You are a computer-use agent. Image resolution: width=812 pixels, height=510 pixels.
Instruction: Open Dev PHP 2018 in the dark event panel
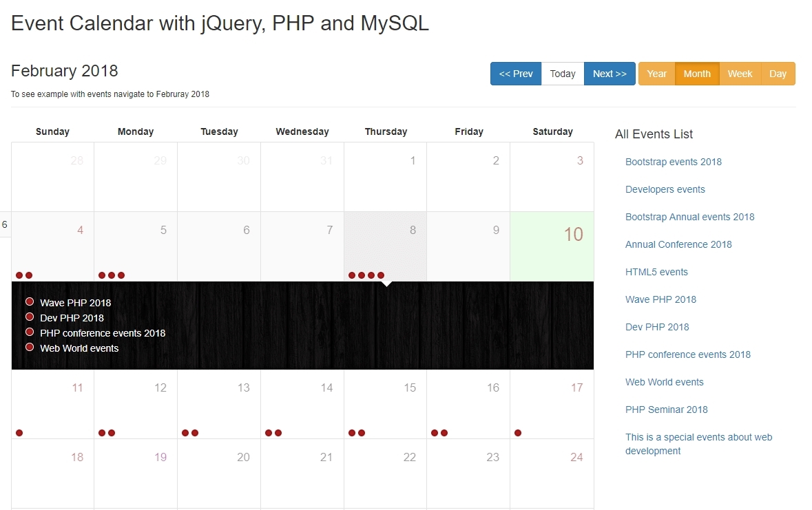(72, 318)
